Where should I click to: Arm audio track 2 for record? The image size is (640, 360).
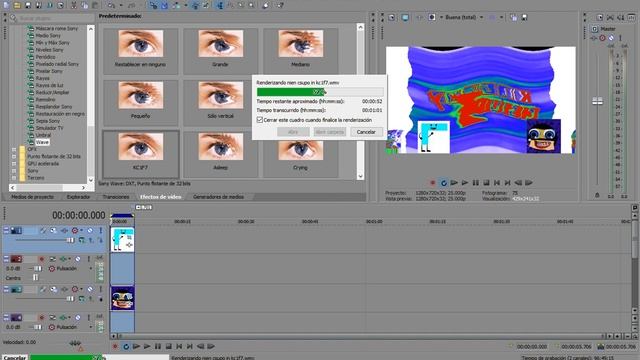click(x=42, y=259)
